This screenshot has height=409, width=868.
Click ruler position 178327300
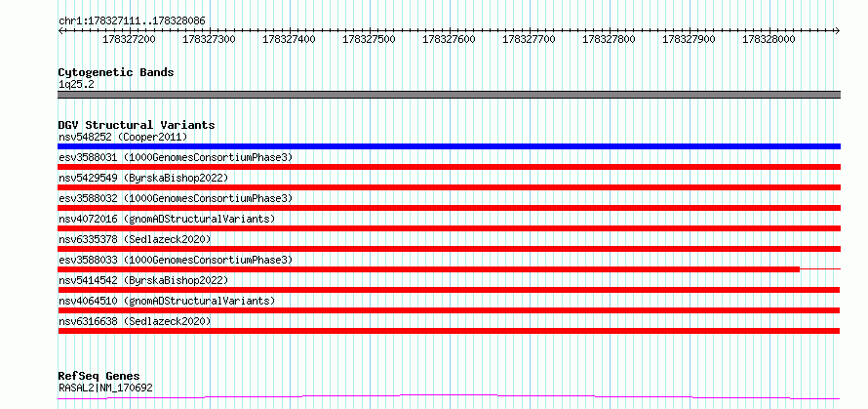(x=210, y=39)
